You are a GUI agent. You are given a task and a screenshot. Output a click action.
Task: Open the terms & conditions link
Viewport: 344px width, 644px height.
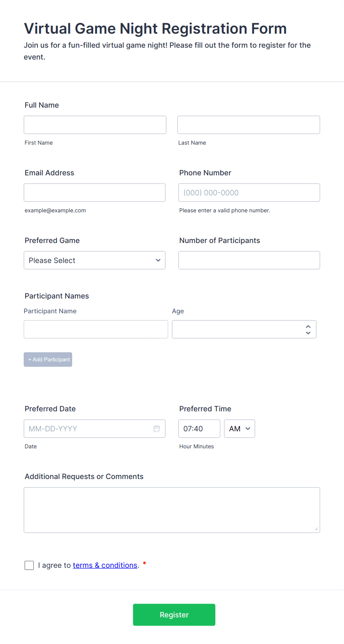105,565
